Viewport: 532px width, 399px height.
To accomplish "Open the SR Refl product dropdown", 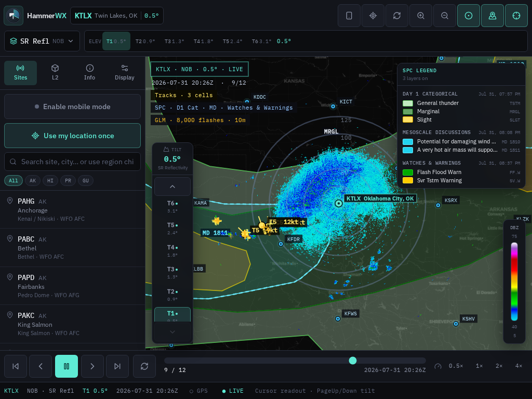I will click(x=42, y=41).
